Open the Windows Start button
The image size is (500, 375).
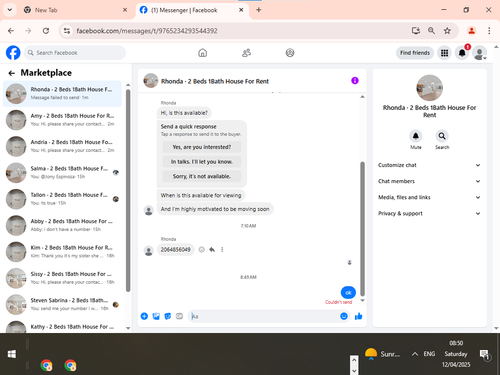(12, 354)
